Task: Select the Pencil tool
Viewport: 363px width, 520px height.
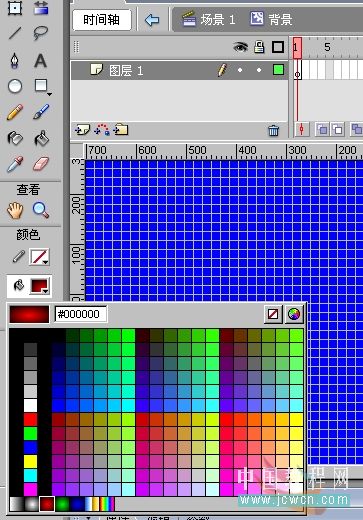Action: click(15, 112)
